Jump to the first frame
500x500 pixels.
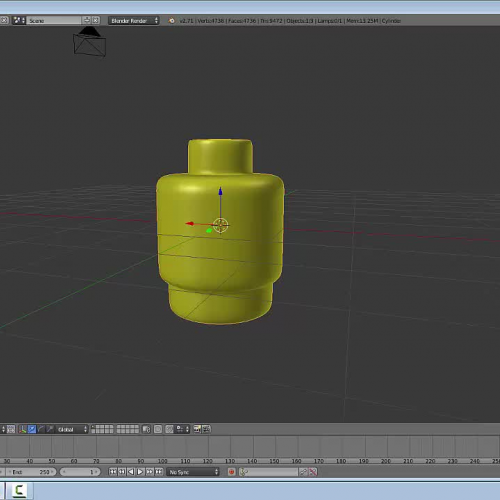tap(113, 472)
